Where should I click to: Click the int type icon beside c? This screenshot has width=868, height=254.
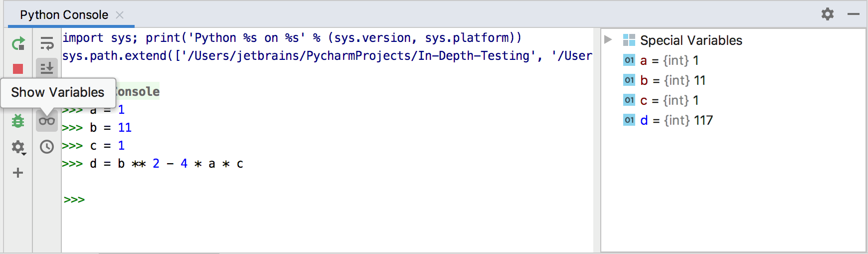(629, 100)
